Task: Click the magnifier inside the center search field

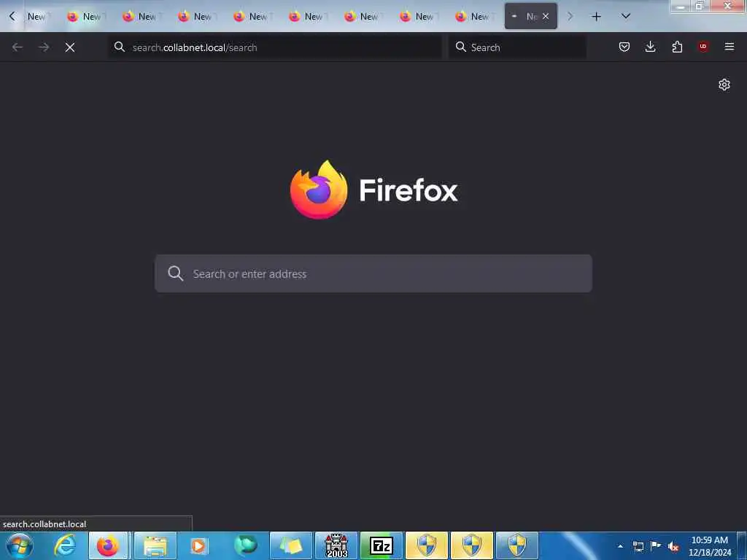Action: [175, 274]
